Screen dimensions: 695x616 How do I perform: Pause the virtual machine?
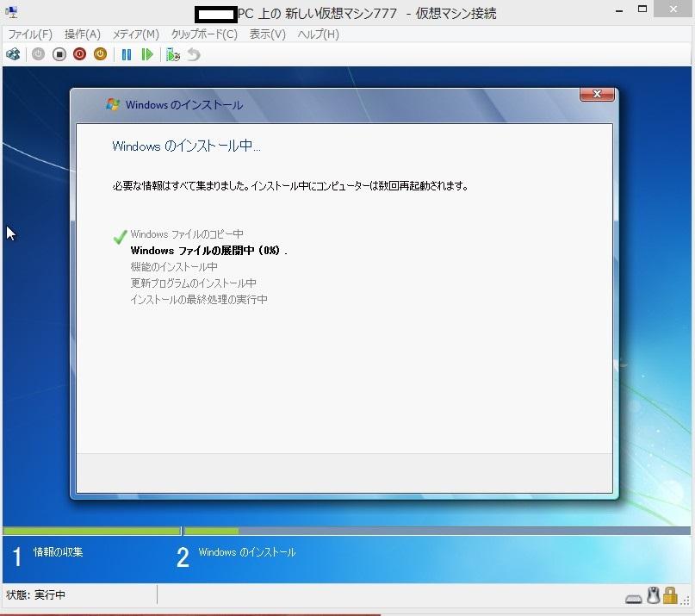tap(127, 54)
